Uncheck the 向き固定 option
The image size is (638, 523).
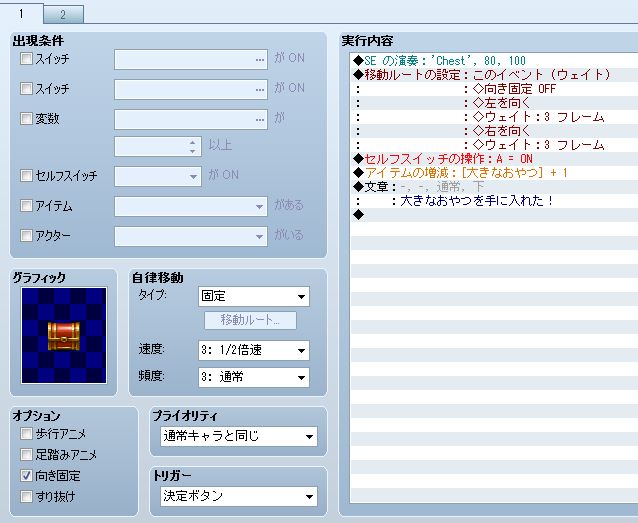click(26, 475)
